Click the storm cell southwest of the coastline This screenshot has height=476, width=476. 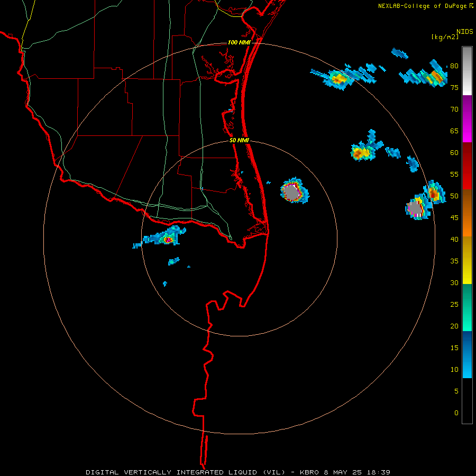(x=163, y=236)
